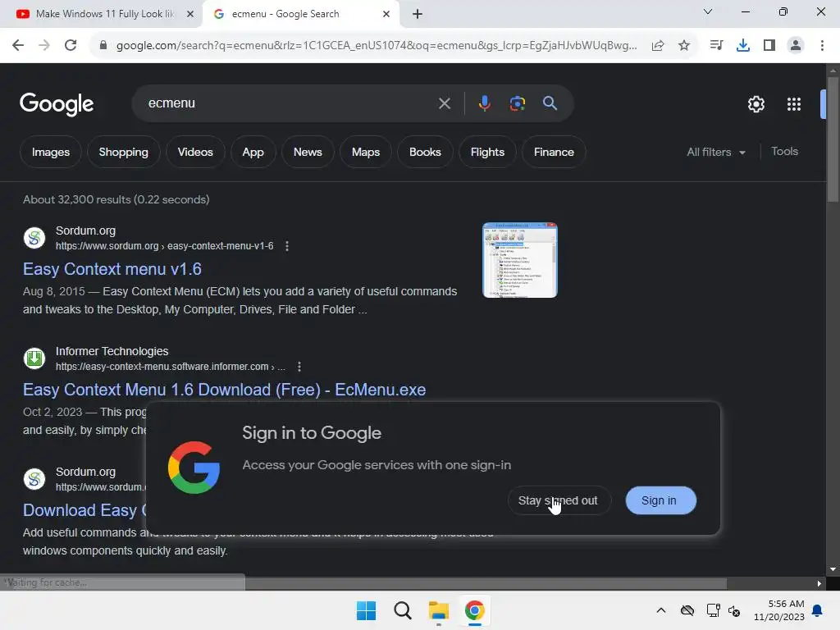
Task: Click the magnifier search icon in the search box
Action: (x=550, y=103)
